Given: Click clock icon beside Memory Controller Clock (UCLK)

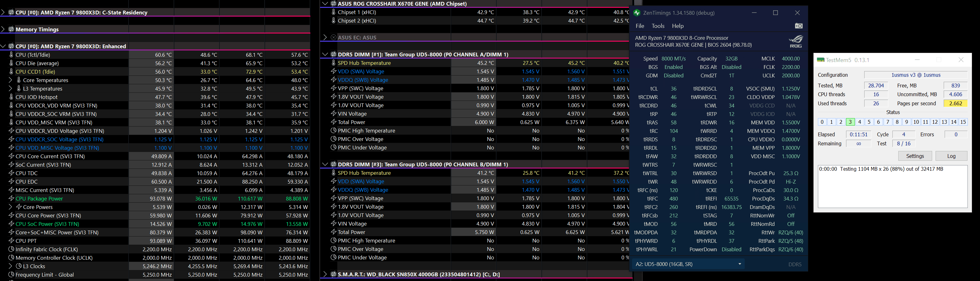Looking at the screenshot, I should click(11, 258).
